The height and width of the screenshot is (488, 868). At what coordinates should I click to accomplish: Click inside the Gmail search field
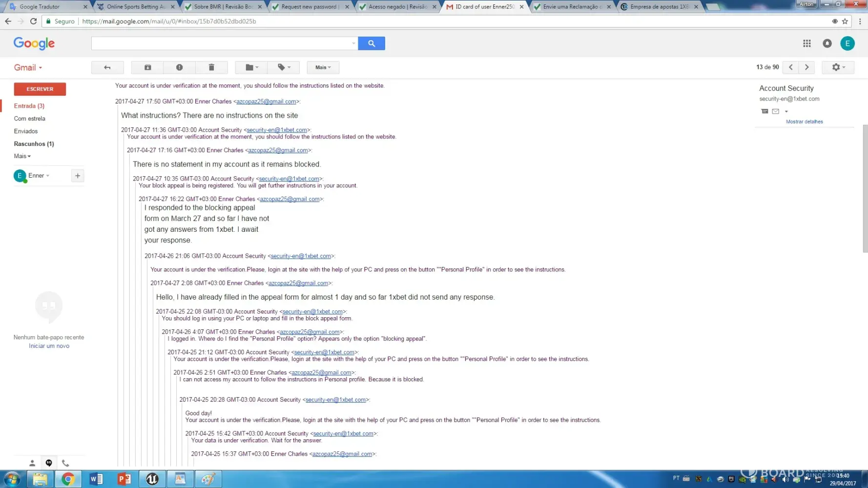click(222, 43)
